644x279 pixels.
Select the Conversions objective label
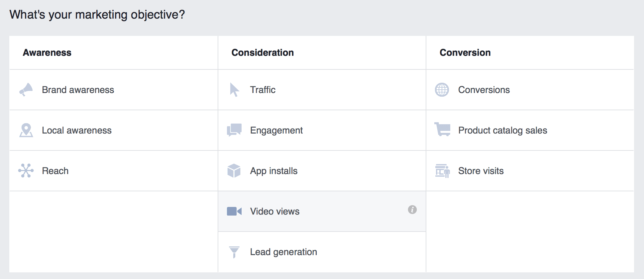point(484,90)
